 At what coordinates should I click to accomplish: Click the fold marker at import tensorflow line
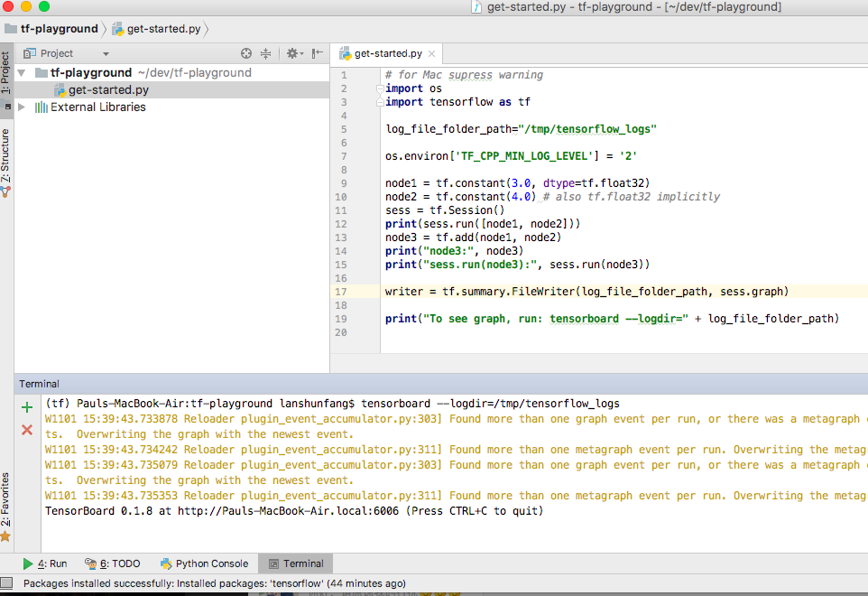tap(380, 102)
